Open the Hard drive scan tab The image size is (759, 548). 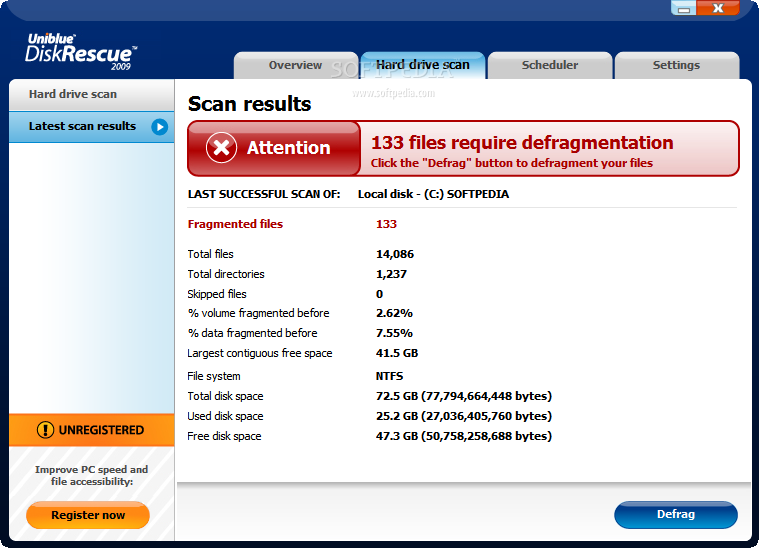(x=423, y=65)
